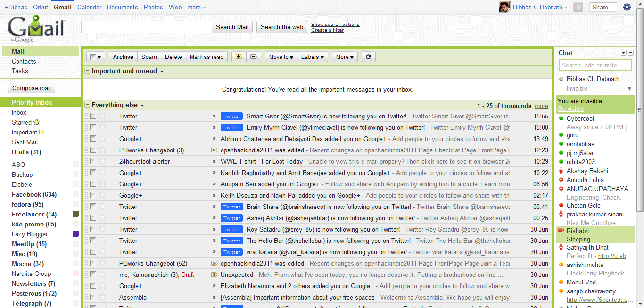Select the Assembla email checkbox
Image resolution: width=644 pixels, height=308 pixels.
[x=93, y=297]
